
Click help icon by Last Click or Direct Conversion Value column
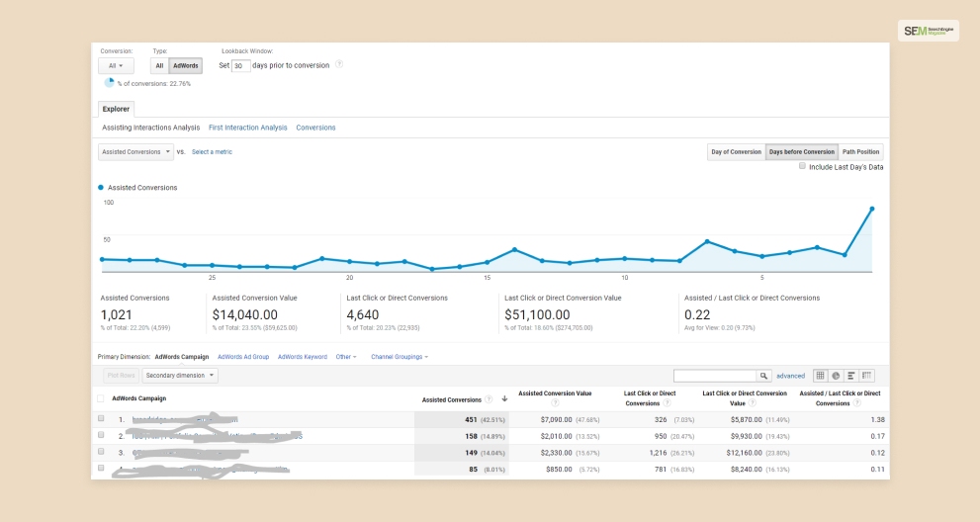753,403
